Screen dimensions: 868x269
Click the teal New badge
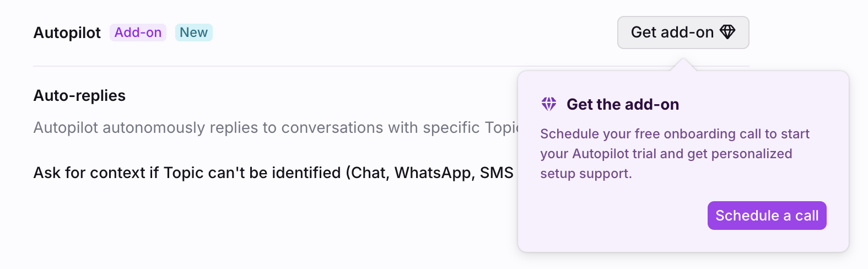193,33
